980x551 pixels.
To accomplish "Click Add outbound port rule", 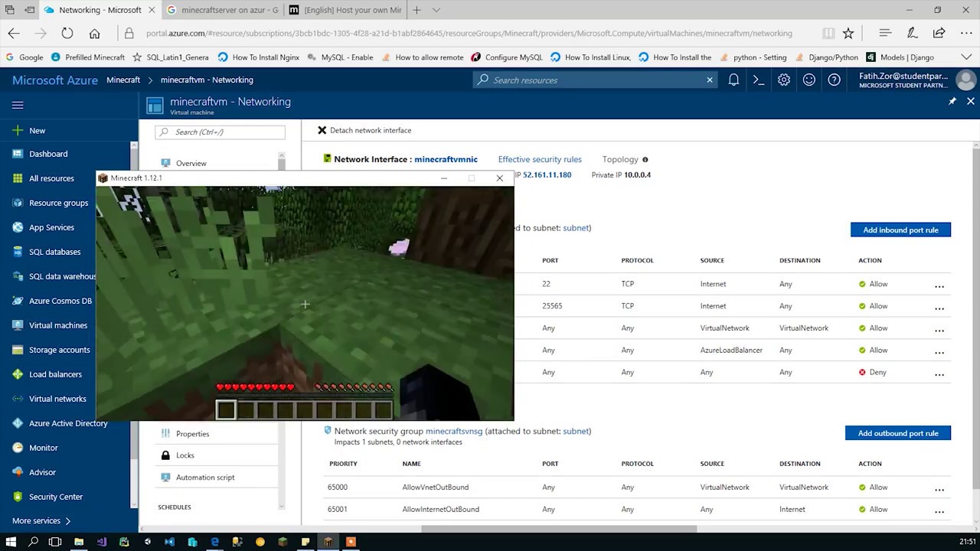I will (x=897, y=433).
